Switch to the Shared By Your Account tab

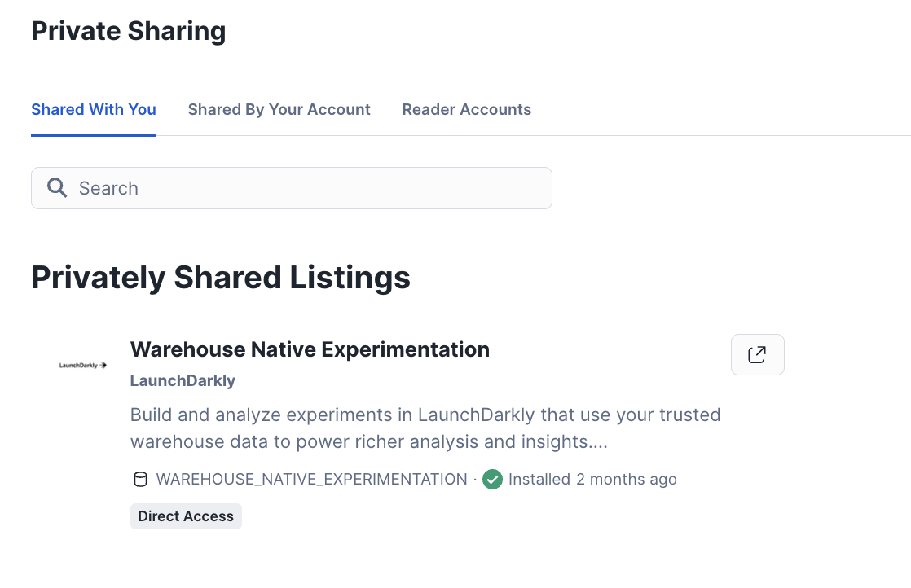(279, 109)
